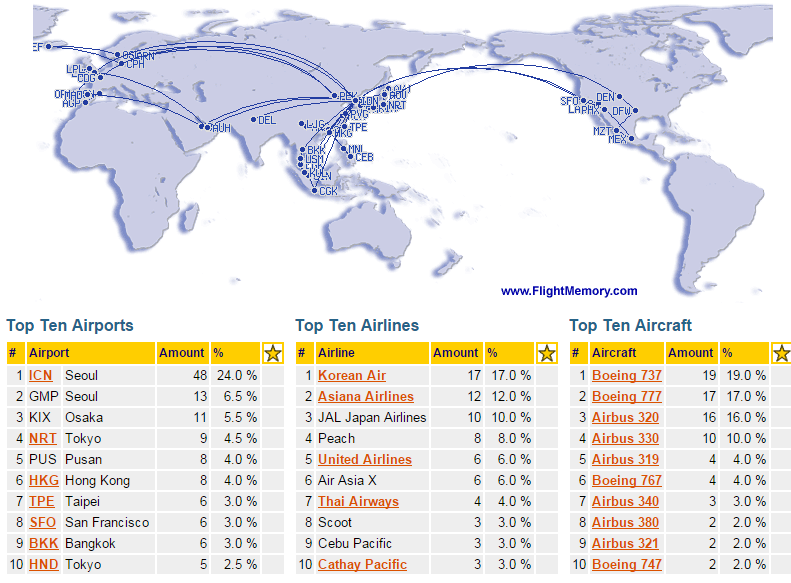Click the Peach airline name
This screenshot has height=583, width=791.
pyautogui.click(x=336, y=438)
